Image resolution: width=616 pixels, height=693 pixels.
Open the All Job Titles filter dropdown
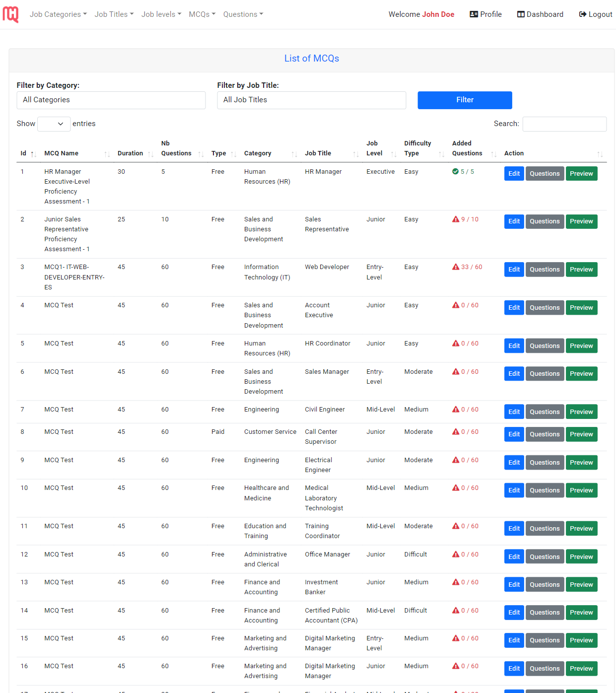pyautogui.click(x=311, y=100)
